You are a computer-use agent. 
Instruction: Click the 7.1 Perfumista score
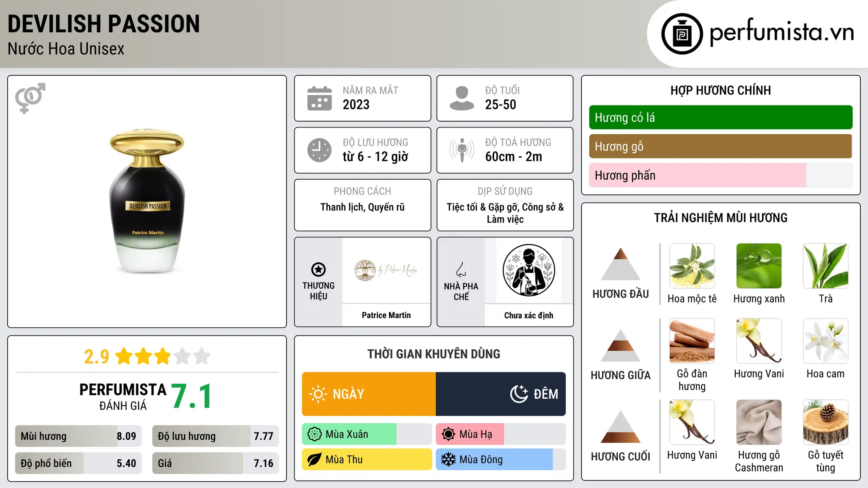pos(192,396)
